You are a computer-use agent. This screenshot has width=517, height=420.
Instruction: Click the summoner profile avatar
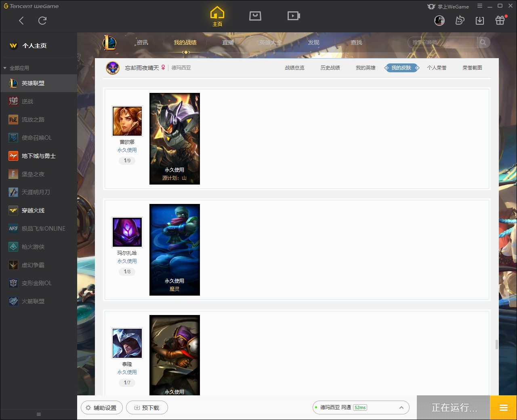pos(113,68)
